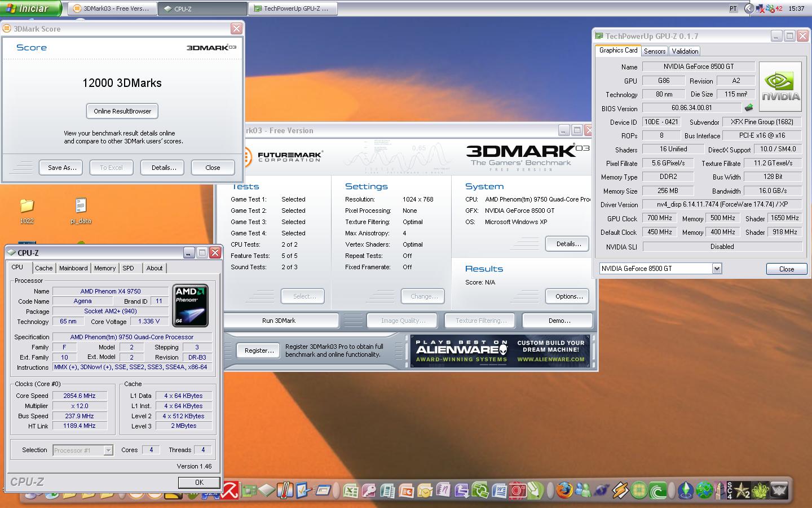This screenshot has height=508, width=812.
Task: Open the Sensors tab in GPU-Z
Action: (655, 51)
